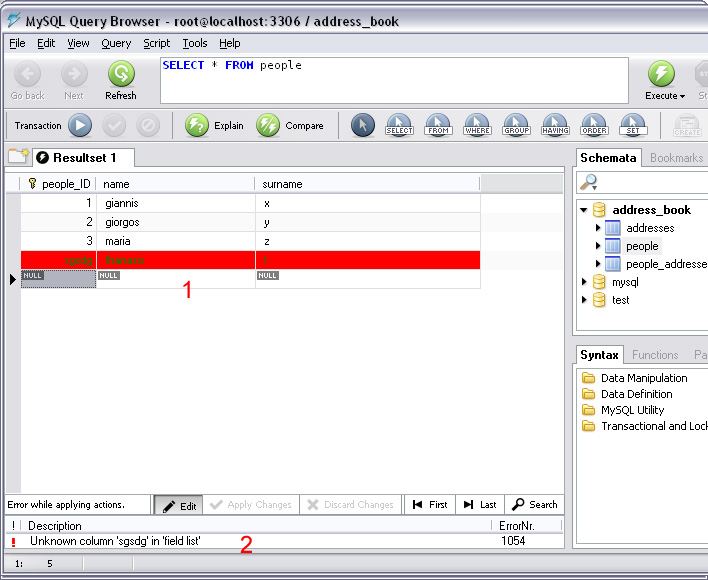Click the Next arrow icon

[x=74, y=74]
